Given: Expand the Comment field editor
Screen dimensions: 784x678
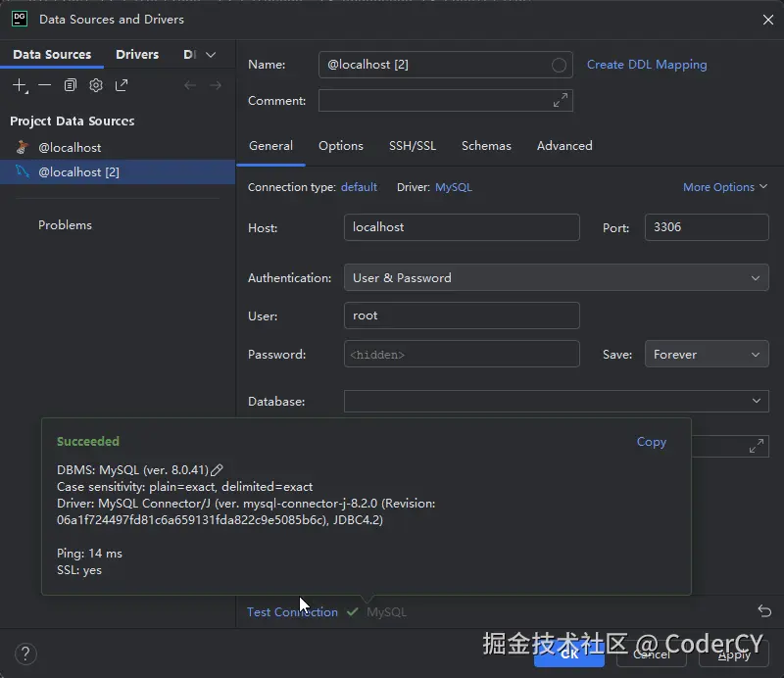Looking at the screenshot, I should coord(560,100).
